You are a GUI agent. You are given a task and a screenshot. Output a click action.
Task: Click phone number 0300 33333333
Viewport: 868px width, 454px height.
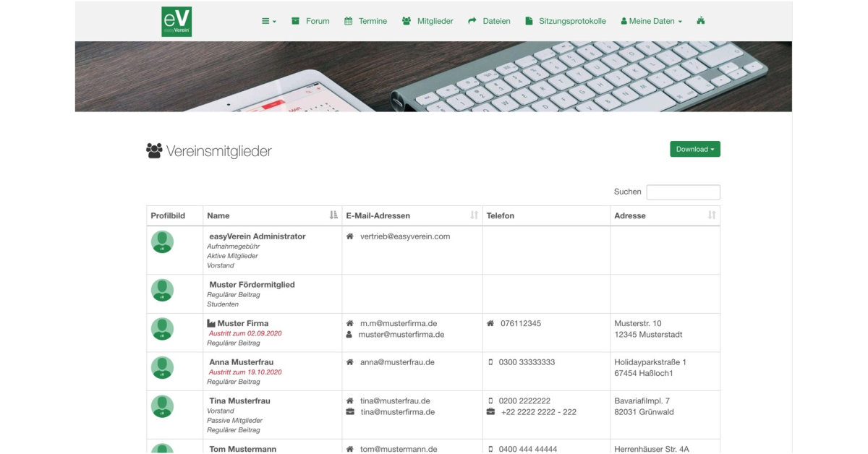527,362
